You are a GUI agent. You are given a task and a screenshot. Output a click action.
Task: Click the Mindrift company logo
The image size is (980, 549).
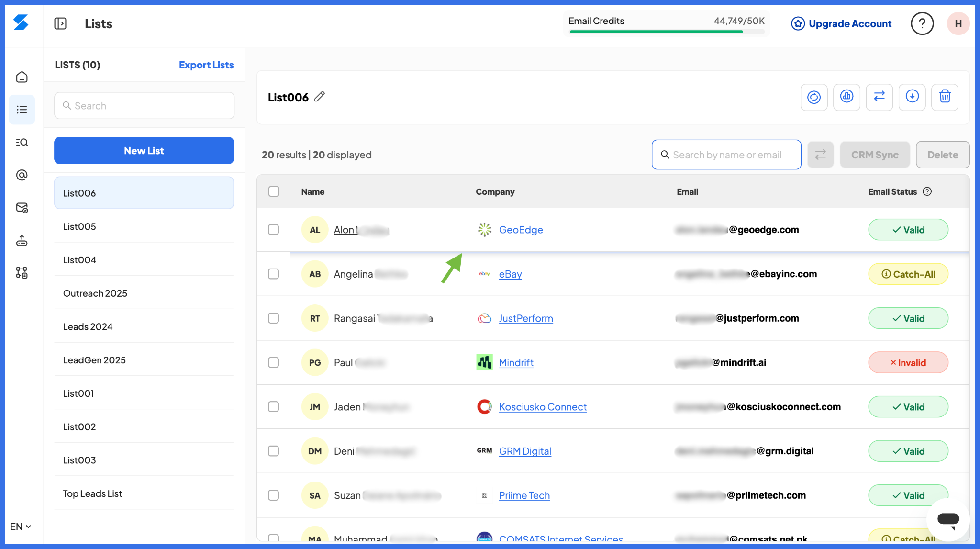pos(484,362)
